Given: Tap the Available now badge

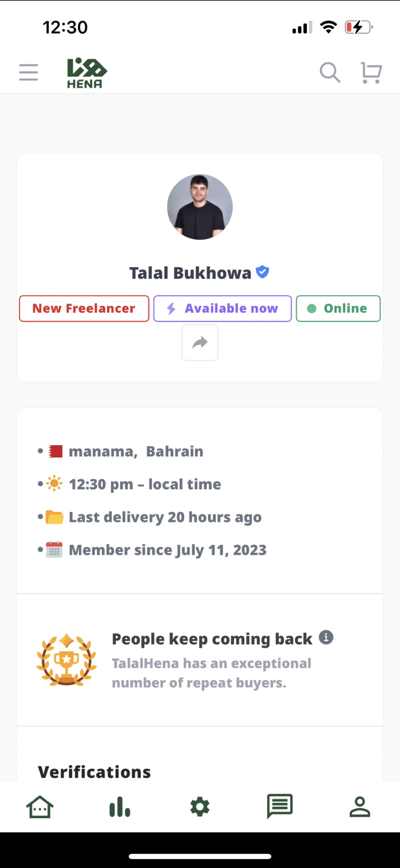Looking at the screenshot, I should (x=223, y=309).
